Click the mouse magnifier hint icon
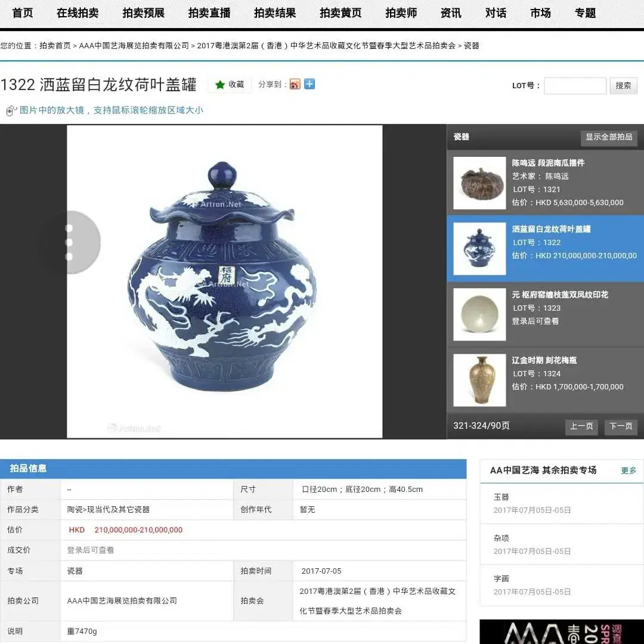 [x=11, y=110]
